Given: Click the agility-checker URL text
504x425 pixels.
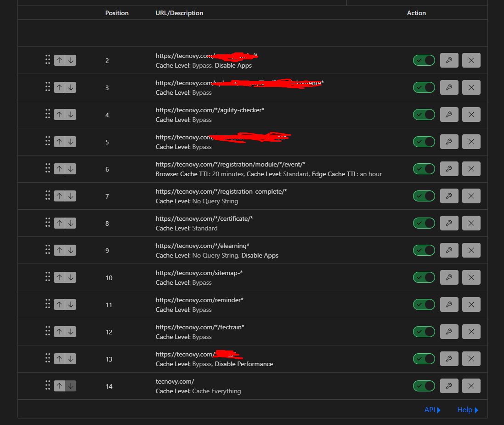Looking at the screenshot, I should [x=210, y=110].
